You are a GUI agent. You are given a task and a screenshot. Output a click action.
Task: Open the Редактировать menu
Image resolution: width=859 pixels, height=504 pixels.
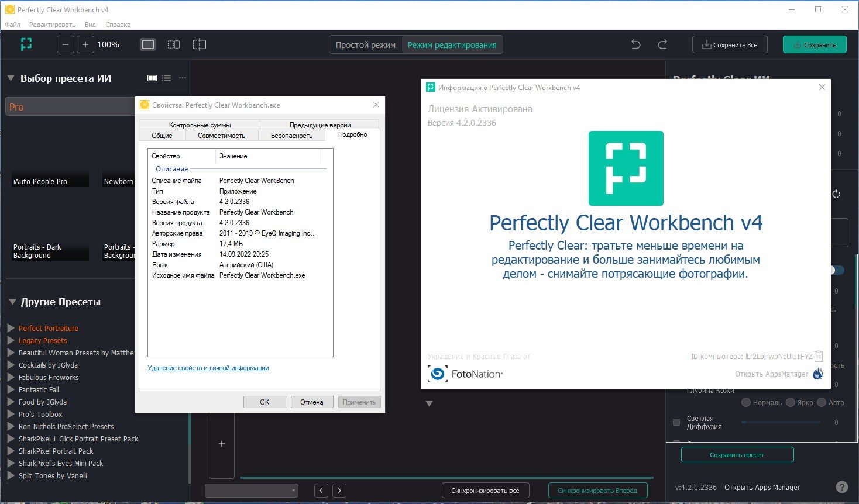point(52,25)
